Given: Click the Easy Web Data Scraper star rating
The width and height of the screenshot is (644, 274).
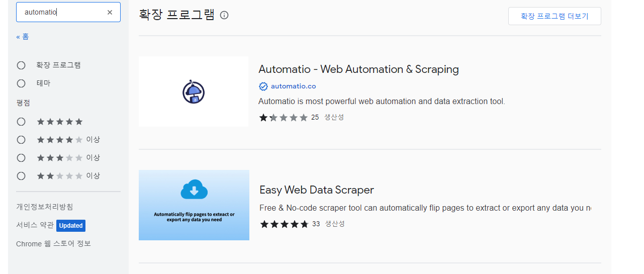Looking at the screenshot, I should (285, 224).
